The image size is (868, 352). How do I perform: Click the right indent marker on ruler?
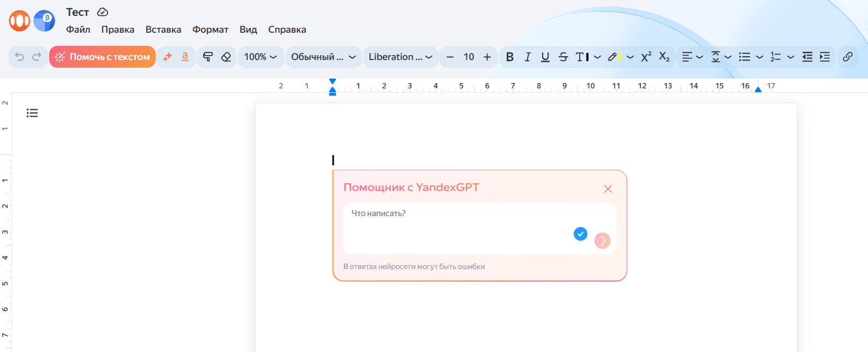point(758,90)
